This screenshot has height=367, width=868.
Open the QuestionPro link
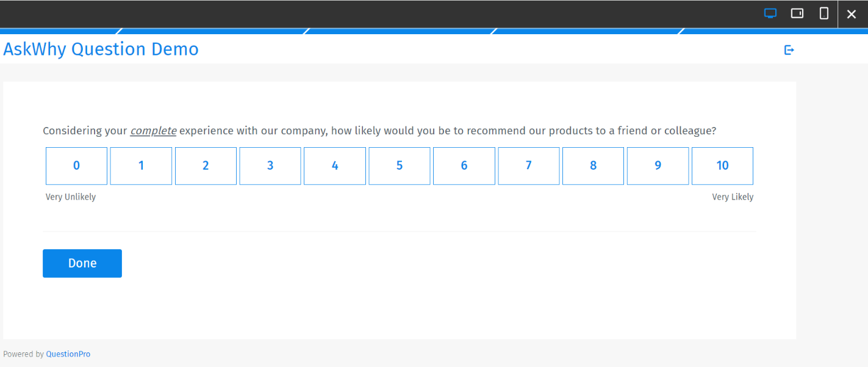point(68,354)
